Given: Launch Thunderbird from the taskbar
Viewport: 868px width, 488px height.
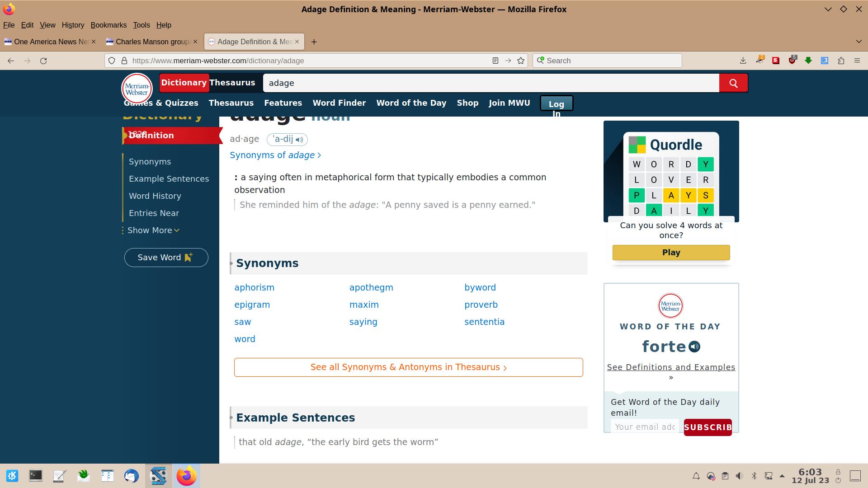Looking at the screenshot, I should 131,475.
